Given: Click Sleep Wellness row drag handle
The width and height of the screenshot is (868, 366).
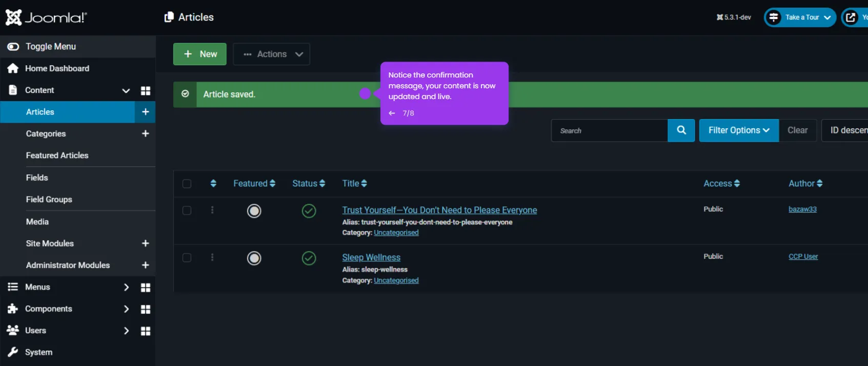Looking at the screenshot, I should 212,257.
